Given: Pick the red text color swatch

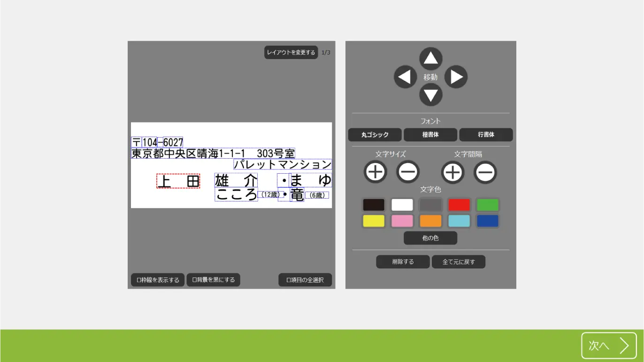Looking at the screenshot, I should [x=459, y=205].
